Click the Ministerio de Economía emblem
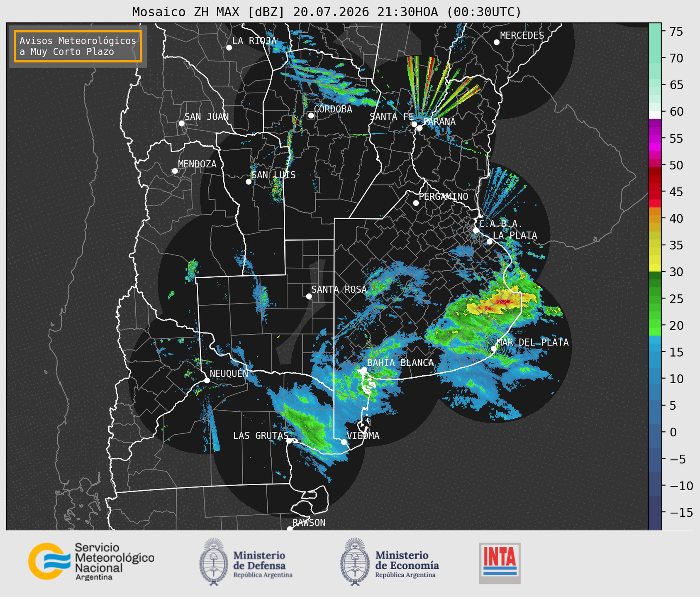 click(x=355, y=562)
